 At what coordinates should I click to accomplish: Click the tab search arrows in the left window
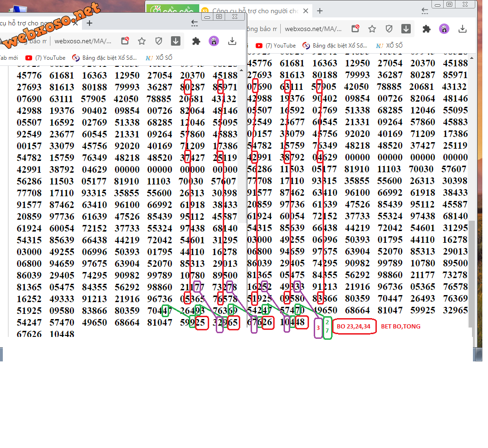tap(195, 23)
